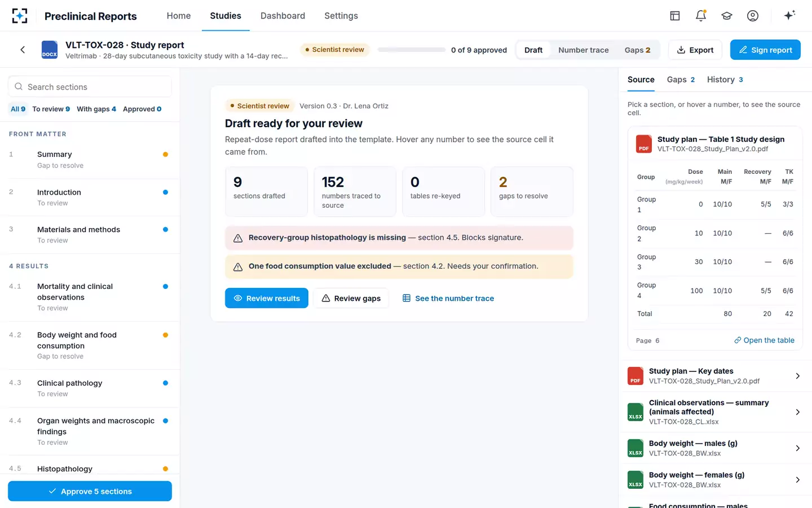Open the notifications bell icon
812x508 pixels.
click(701, 16)
